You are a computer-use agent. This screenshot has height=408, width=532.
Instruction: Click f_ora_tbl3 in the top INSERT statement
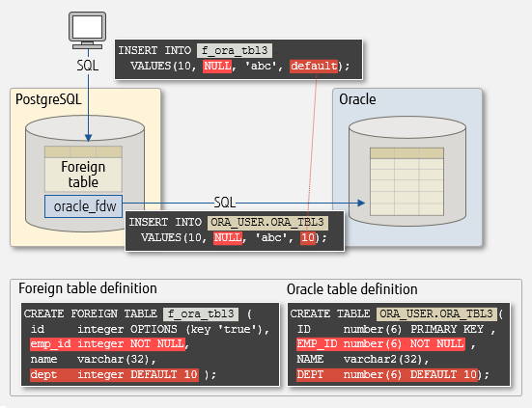click(235, 50)
